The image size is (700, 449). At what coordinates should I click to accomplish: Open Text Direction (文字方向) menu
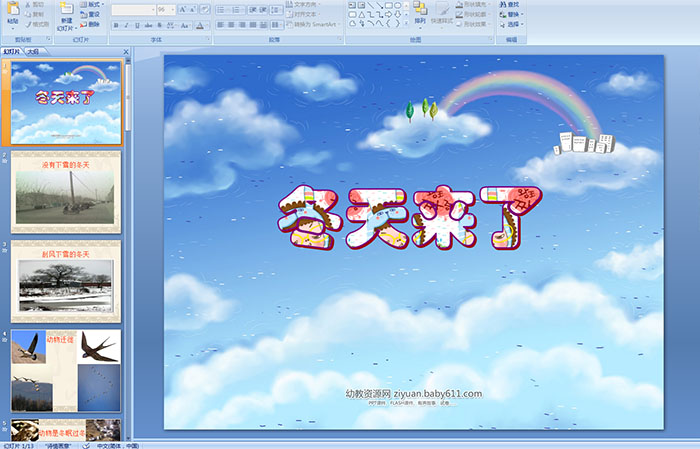(x=304, y=4)
